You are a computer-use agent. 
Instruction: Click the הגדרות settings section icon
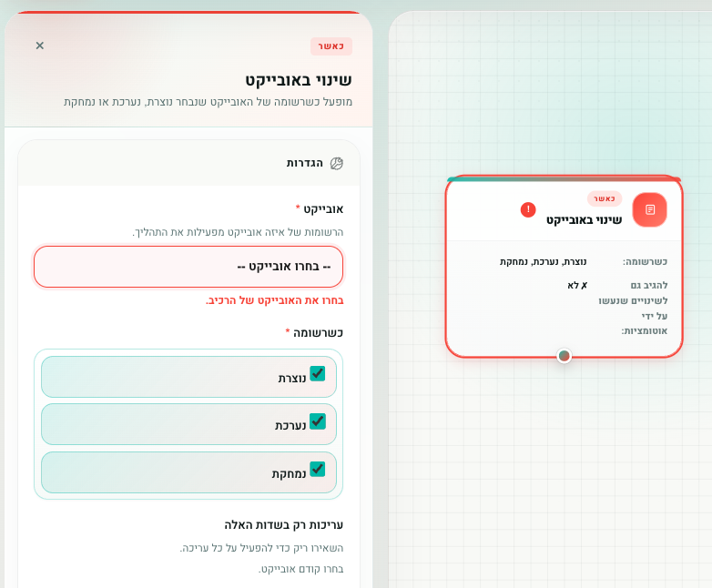[x=337, y=164]
